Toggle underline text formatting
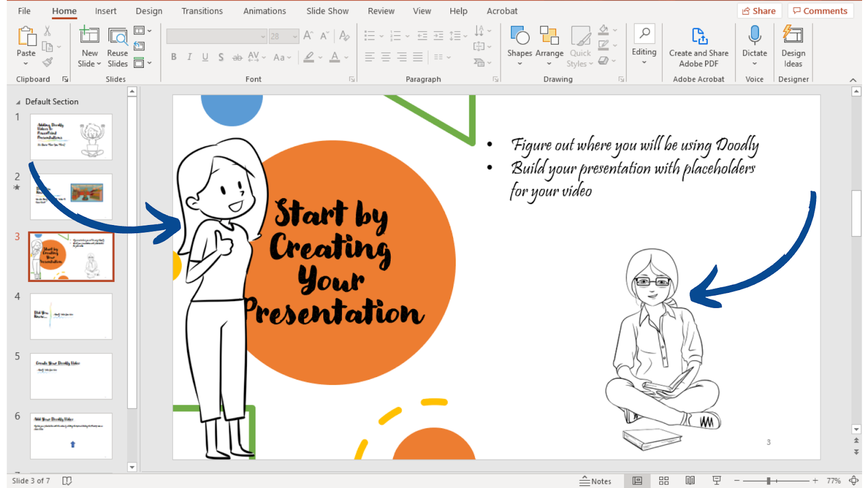The height and width of the screenshot is (488, 868). [x=205, y=57]
